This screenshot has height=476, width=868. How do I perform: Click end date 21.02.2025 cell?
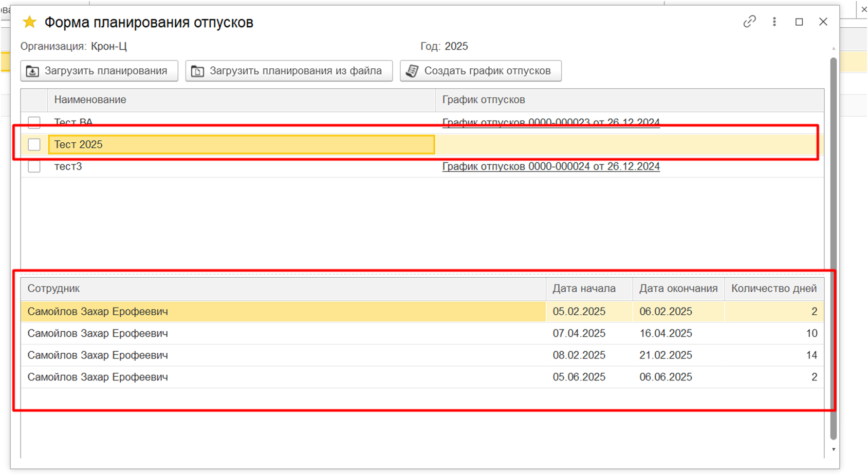[x=678, y=355]
